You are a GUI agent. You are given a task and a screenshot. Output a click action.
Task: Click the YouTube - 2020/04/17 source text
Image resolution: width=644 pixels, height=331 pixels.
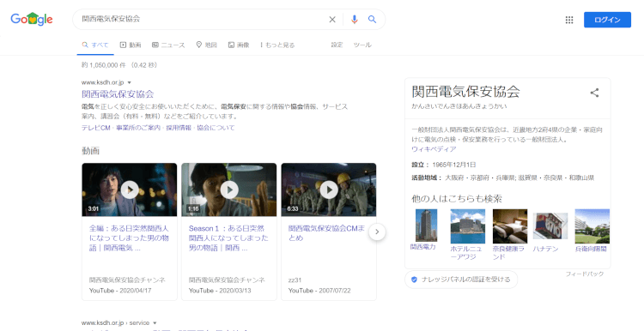120,291
